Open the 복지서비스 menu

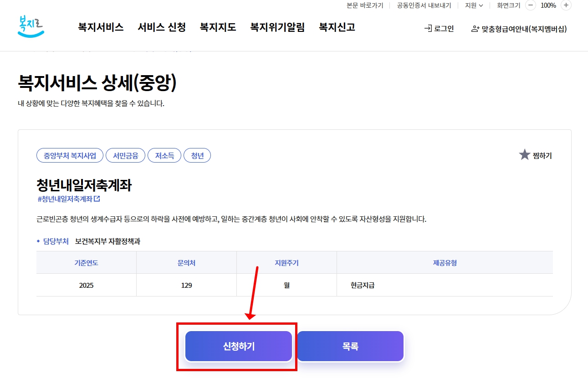click(101, 27)
